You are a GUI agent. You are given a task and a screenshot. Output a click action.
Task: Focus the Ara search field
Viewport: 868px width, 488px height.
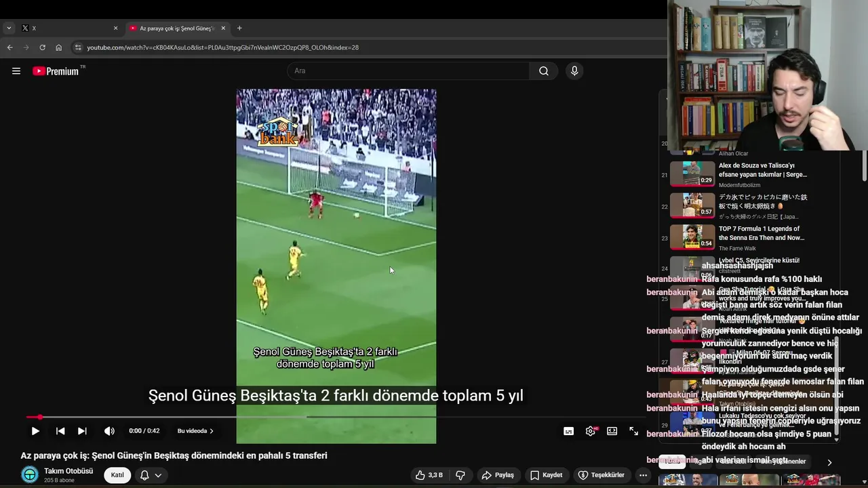pyautogui.click(x=408, y=71)
